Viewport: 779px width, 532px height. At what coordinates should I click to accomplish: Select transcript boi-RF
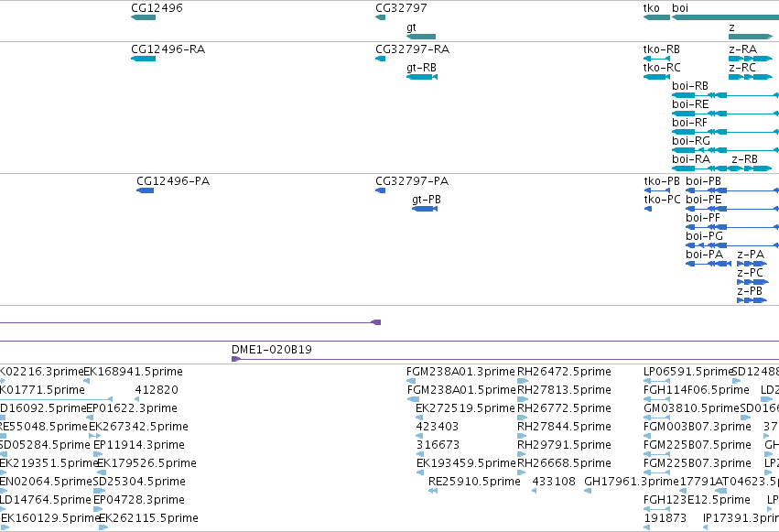point(725,132)
